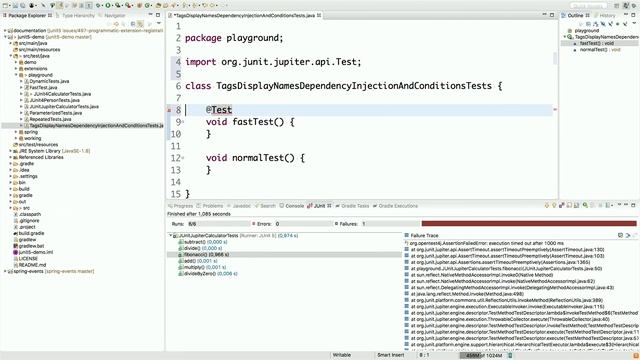This screenshot has height=360, width=640.
Task: Open Outline view menu dropdown
Action: pyautogui.click(x=634, y=23)
